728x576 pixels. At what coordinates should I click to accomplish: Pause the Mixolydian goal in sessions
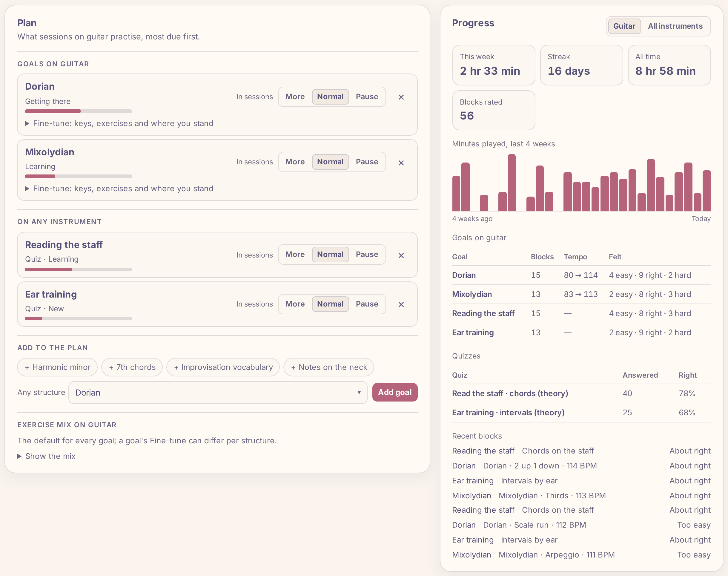click(x=367, y=162)
